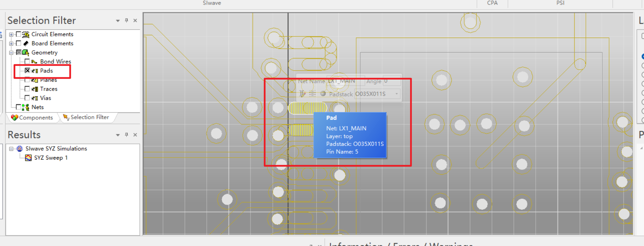Toggle the Circuit Elements checkbox

(18, 34)
